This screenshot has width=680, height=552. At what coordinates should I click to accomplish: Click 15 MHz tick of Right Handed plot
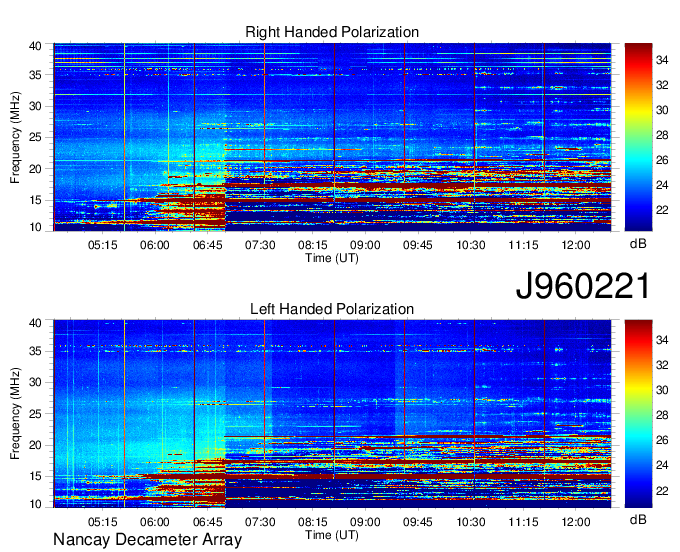click(x=35, y=200)
